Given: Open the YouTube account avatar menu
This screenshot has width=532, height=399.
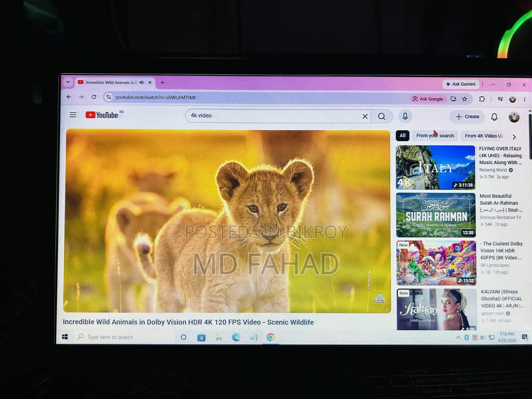Looking at the screenshot, I should (514, 117).
